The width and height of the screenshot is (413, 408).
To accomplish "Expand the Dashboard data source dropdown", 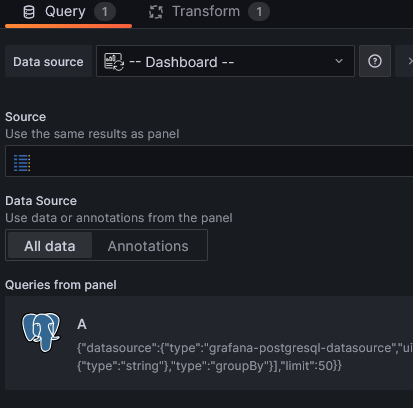I will 225,61.
